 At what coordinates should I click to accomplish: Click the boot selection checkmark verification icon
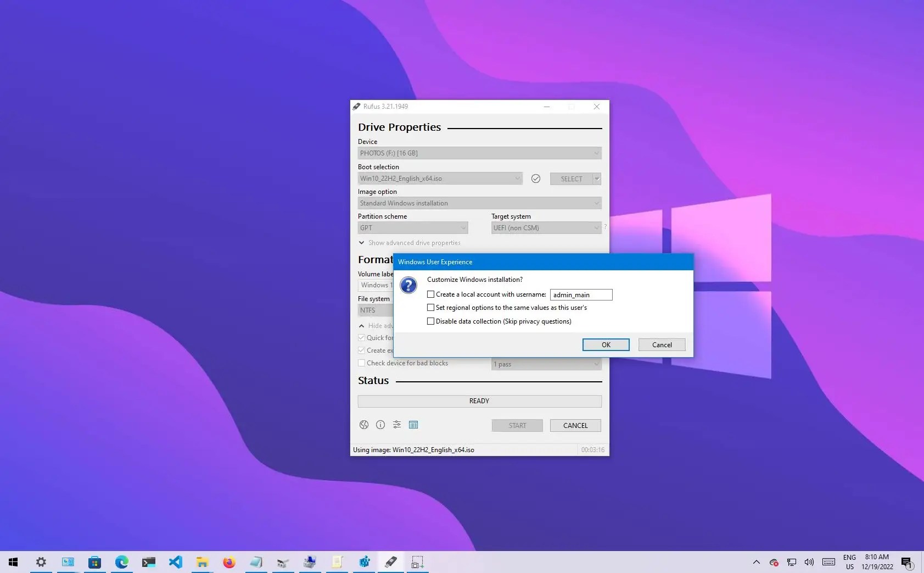(x=536, y=179)
